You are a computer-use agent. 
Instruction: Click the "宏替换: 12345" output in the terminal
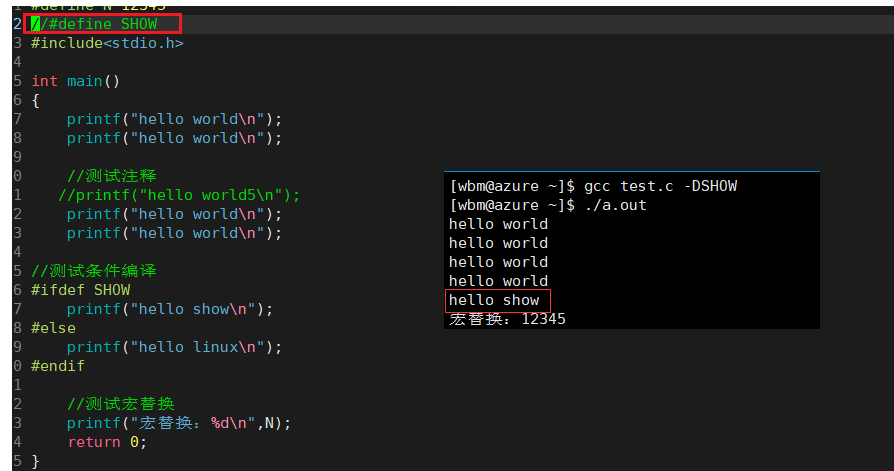[x=507, y=319]
